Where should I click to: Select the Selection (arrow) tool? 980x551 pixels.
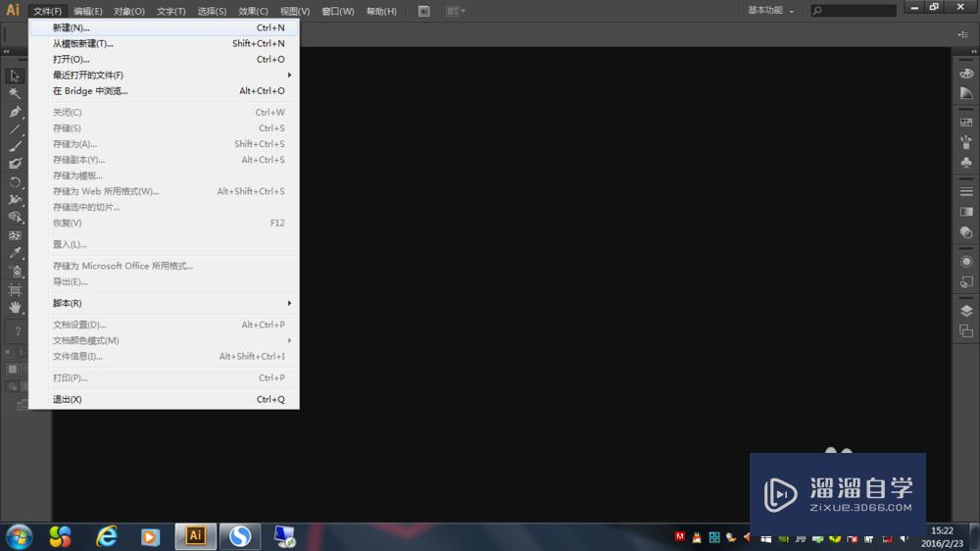click(x=15, y=75)
